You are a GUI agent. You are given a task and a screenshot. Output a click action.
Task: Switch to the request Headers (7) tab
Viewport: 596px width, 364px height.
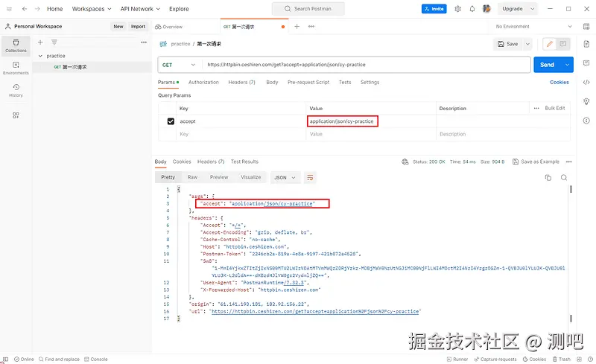point(241,82)
